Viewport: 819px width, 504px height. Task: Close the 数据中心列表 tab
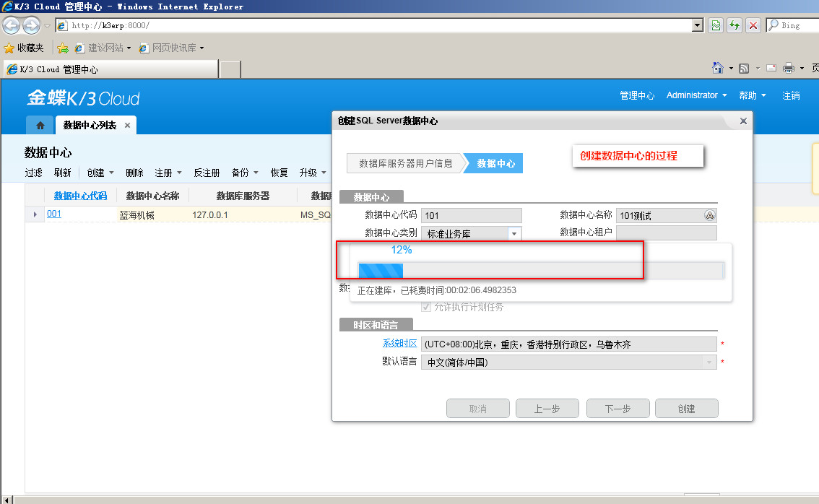point(127,126)
